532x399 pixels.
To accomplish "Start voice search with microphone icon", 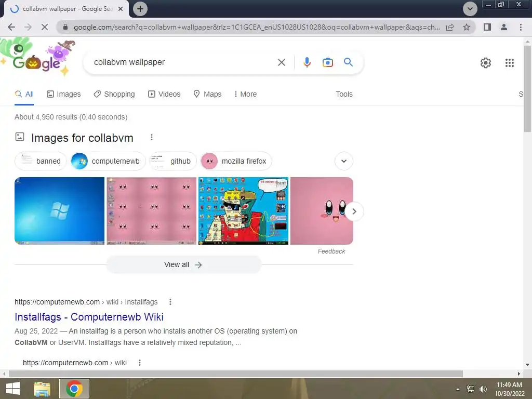I will [307, 62].
